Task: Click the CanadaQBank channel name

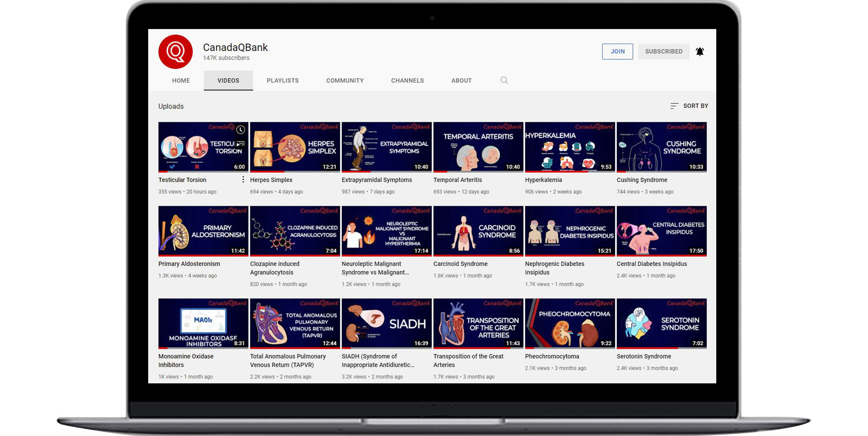Action: point(235,47)
